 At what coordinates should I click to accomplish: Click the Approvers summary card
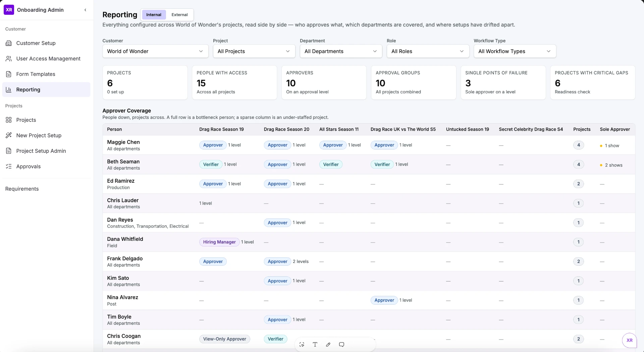tap(324, 82)
